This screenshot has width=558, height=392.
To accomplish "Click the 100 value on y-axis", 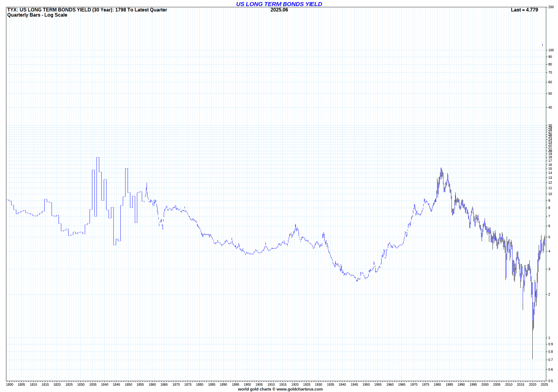I will pyautogui.click(x=551, y=50).
